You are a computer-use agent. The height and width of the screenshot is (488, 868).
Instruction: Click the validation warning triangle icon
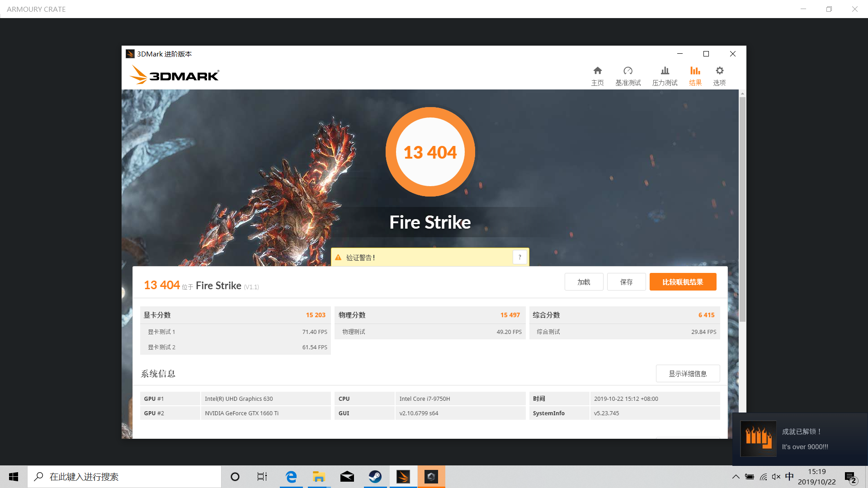(338, 258)
